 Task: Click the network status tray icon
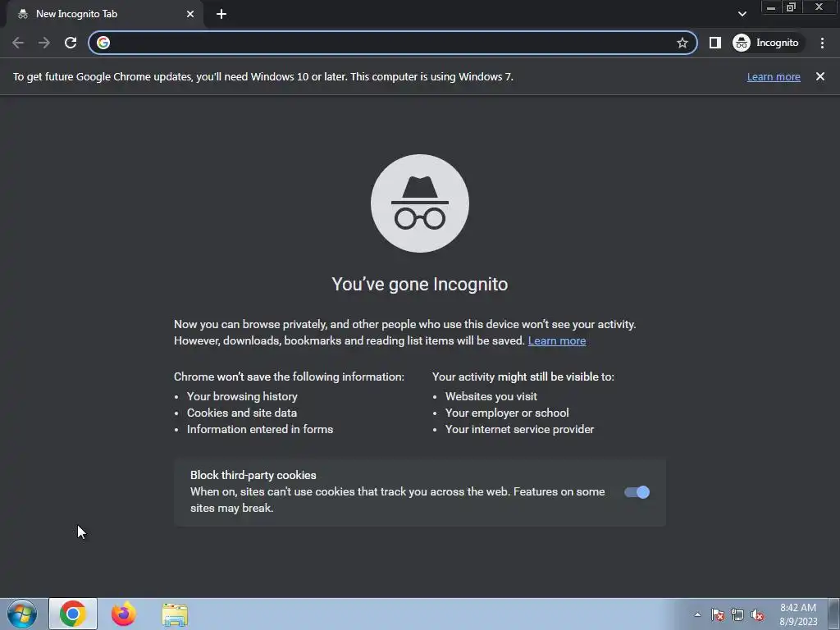[x=737, y=614]
